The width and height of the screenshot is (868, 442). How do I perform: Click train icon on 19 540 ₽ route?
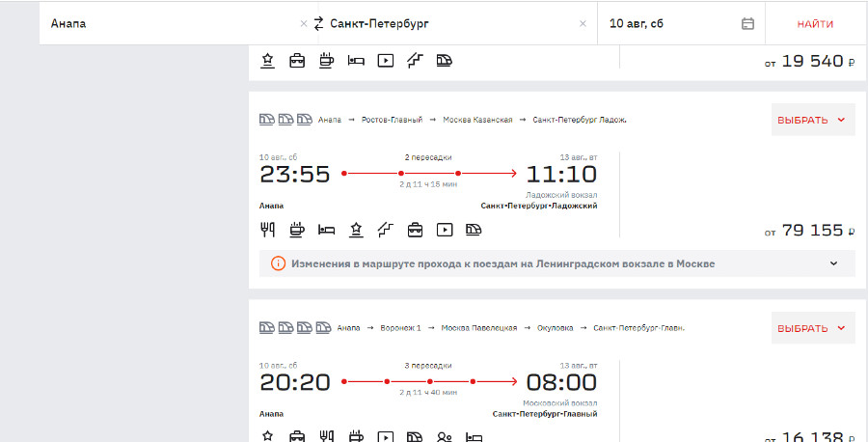point(445,60)
